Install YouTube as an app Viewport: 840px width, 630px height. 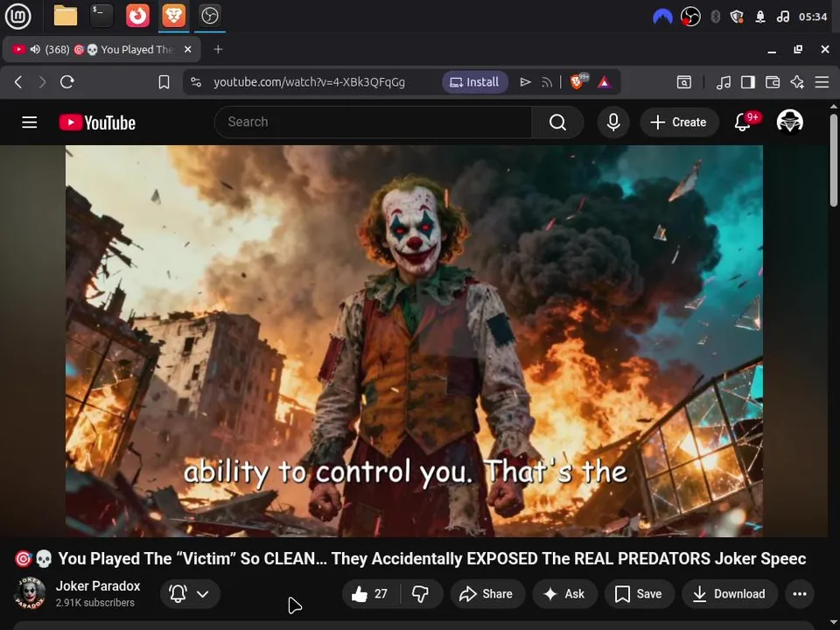(x=474, y=82)
